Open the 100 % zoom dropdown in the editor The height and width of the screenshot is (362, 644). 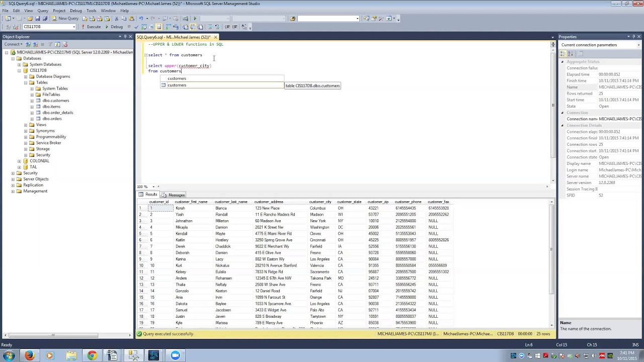(x=153, y=187)
